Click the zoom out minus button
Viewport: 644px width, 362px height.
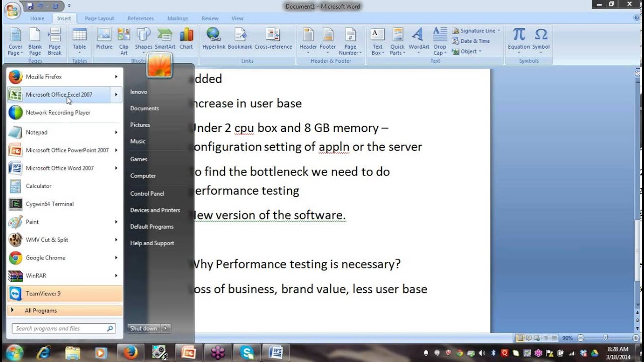[x=581, y=338]
